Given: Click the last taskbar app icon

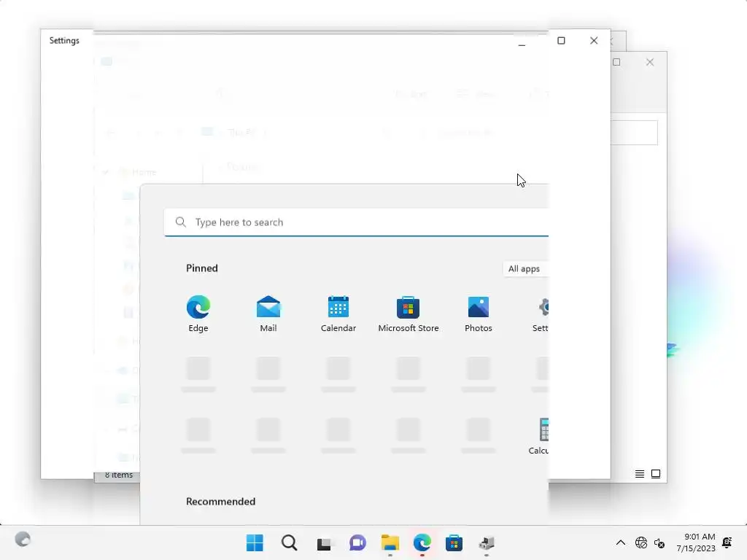Looking at the screenshot, I should [x=487, y=542].
